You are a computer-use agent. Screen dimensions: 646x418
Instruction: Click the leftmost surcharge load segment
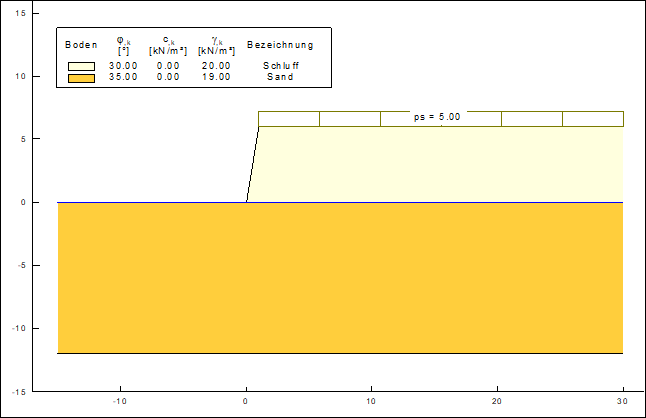pos(289,119)
